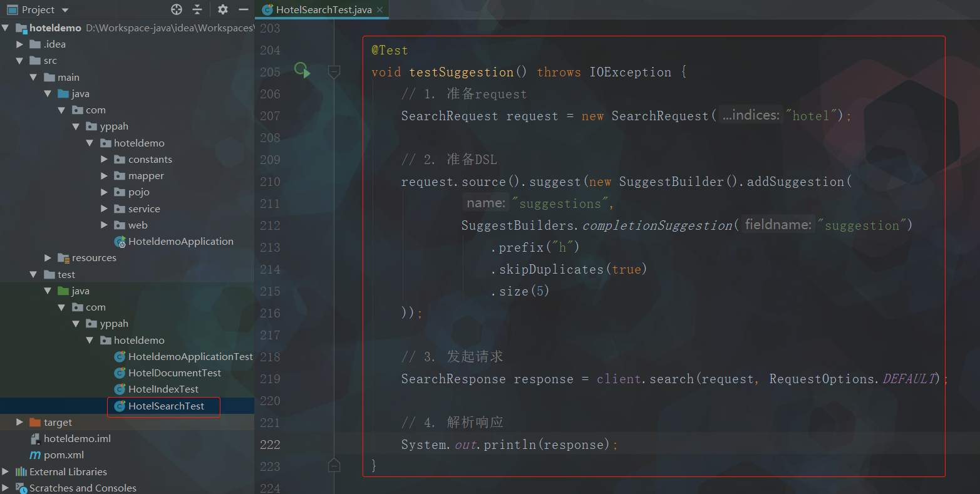The image size is (980, 494).
Task: Click the Scratches and Consoles icon
Action: click(x=21, y=488)
